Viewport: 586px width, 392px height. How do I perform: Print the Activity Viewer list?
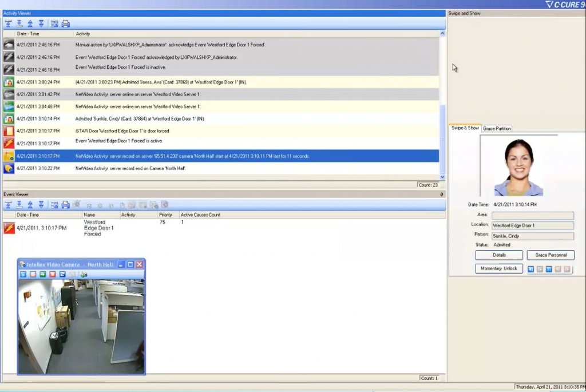(65, 23)
